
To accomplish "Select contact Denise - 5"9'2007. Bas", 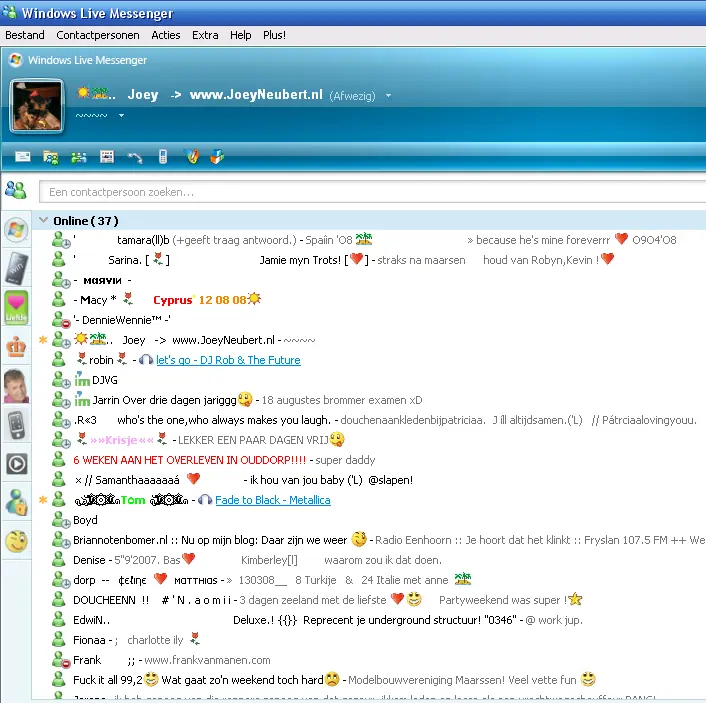I will [369, 560].
